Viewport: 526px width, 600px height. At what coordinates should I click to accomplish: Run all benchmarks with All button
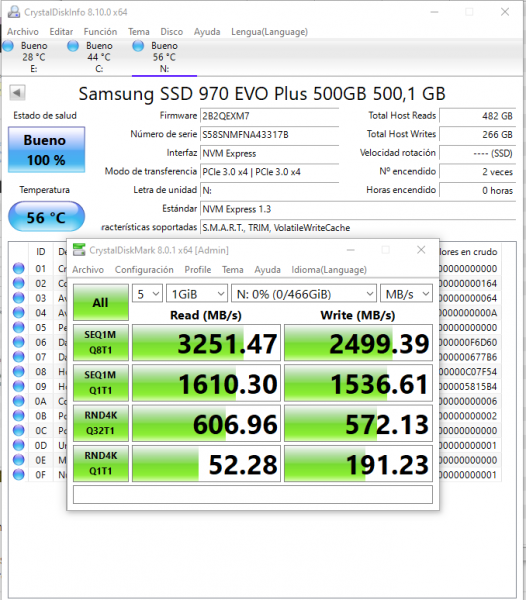click(x=101, y=302)
